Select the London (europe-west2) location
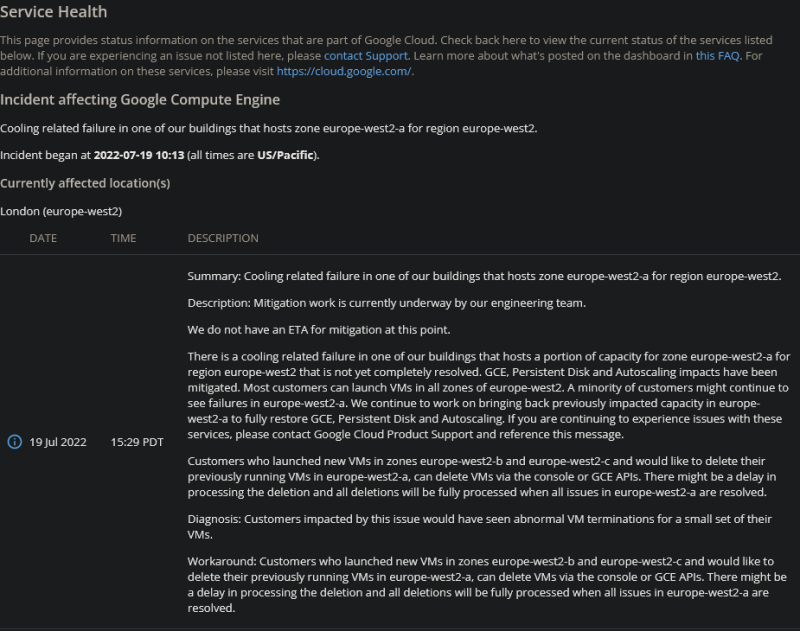 click(x=61, y=211)
